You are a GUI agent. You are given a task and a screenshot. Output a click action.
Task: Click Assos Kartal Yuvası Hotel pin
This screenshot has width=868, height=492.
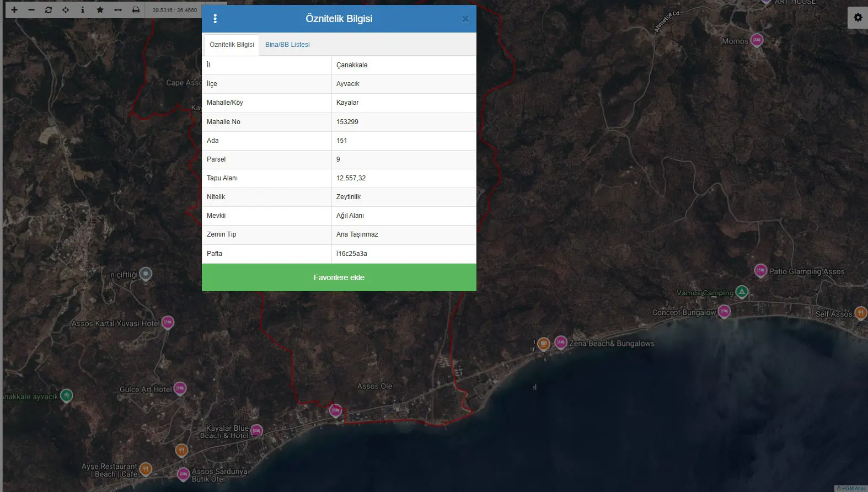pyautogui.click(x=168, y=323)
